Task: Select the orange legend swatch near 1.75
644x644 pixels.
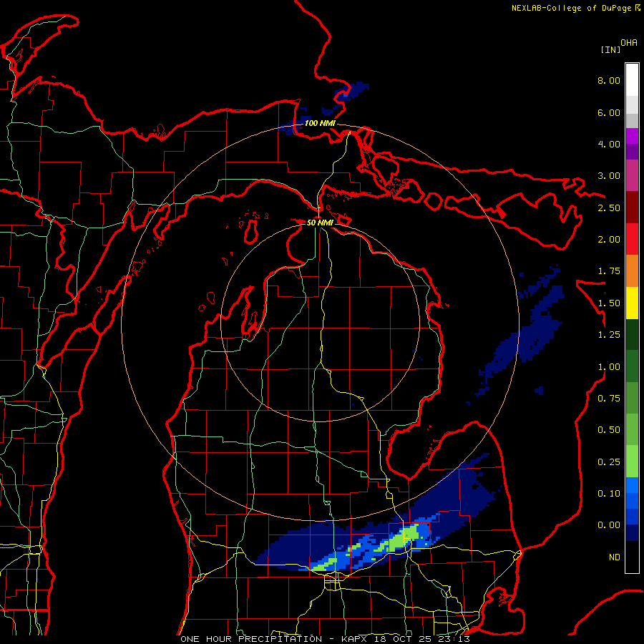Action: point(632,271)
